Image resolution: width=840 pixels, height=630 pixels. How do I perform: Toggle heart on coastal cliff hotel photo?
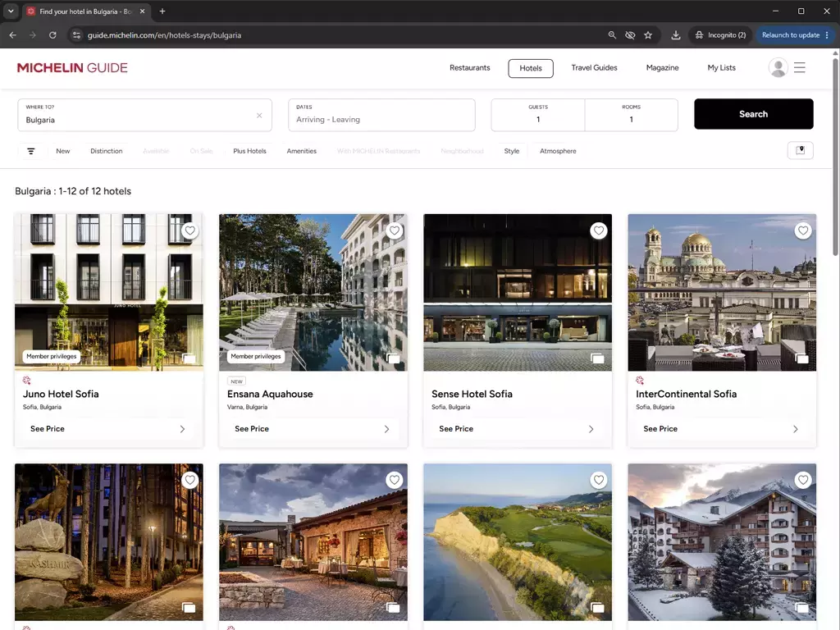click(x=598, y=480)
